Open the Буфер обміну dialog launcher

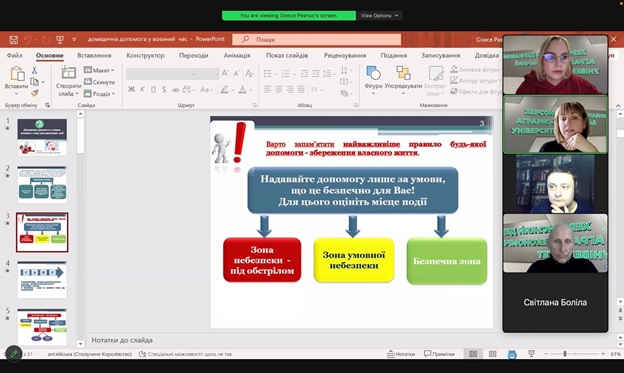(x=47, y=105)
